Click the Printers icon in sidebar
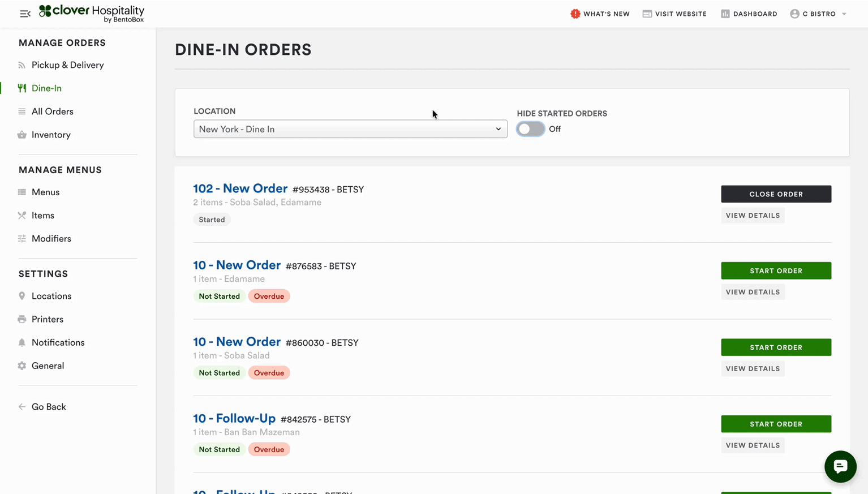Image resolution: width=868 pixels, height=494 pixels. (22, 319)
